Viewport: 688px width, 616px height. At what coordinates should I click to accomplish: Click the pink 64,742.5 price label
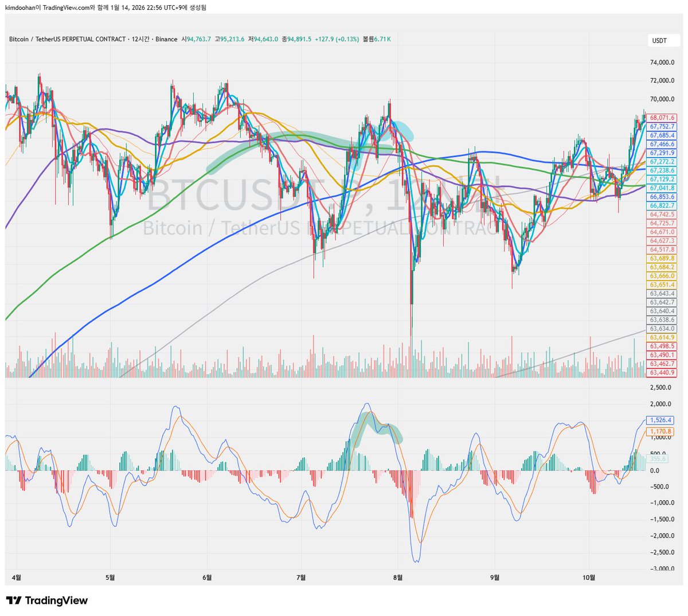tap(662, 215)
